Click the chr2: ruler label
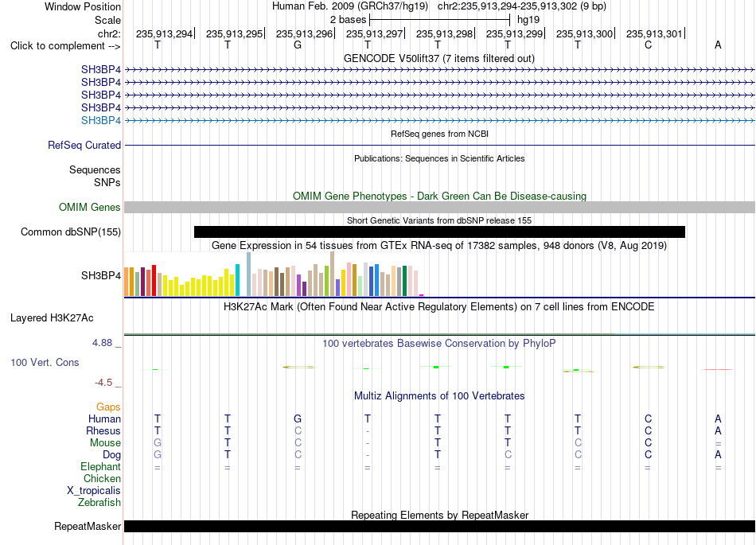Image resolution: width=756 pixels, height=545 pixels. (x=110, y=33)
